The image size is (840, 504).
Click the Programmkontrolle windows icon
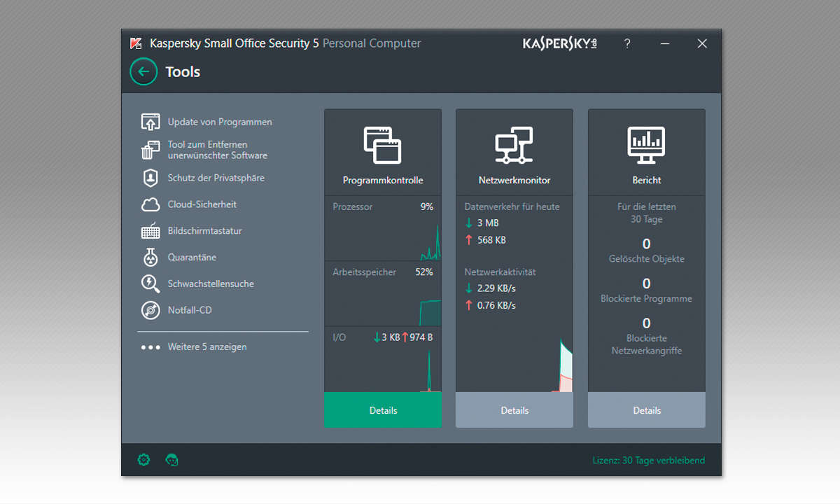click(x=383, y=146)
